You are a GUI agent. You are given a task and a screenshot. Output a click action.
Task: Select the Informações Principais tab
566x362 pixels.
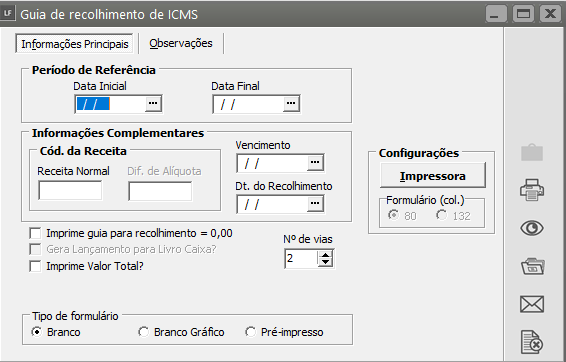pos(75,44)
